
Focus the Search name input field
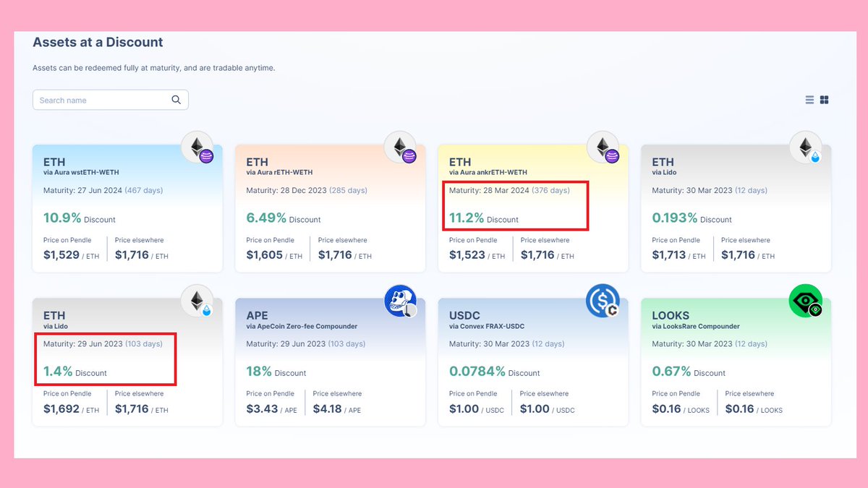point(111,100)
